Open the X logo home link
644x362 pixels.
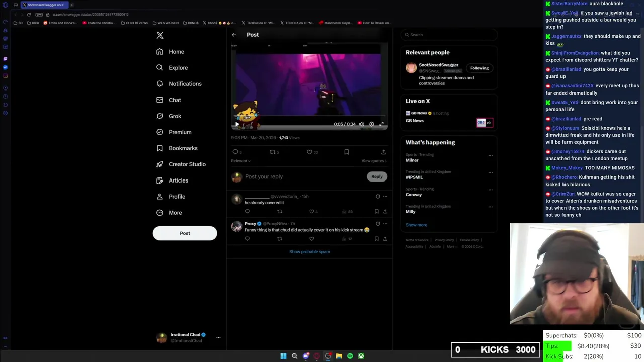click(x=160, y=35)
